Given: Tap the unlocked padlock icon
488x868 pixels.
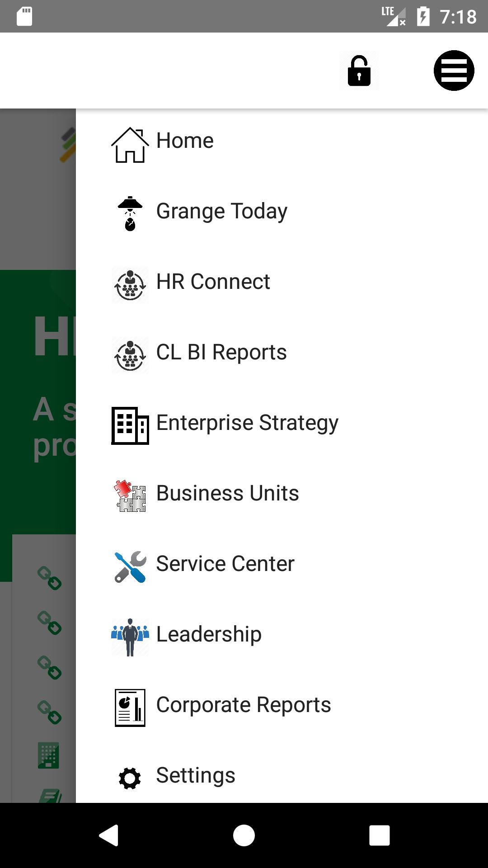Looking at the screenshot, I should tap(359, 71).
